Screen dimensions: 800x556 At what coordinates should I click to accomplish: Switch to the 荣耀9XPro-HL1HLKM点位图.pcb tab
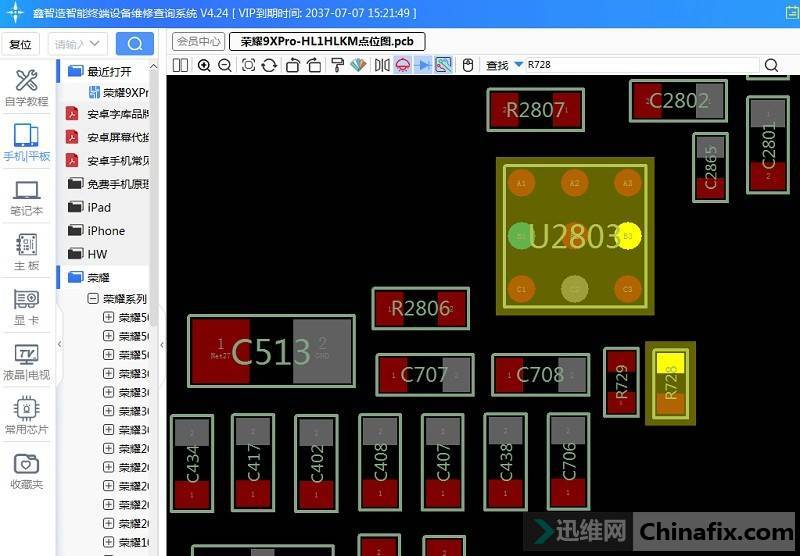click(327, 41)
